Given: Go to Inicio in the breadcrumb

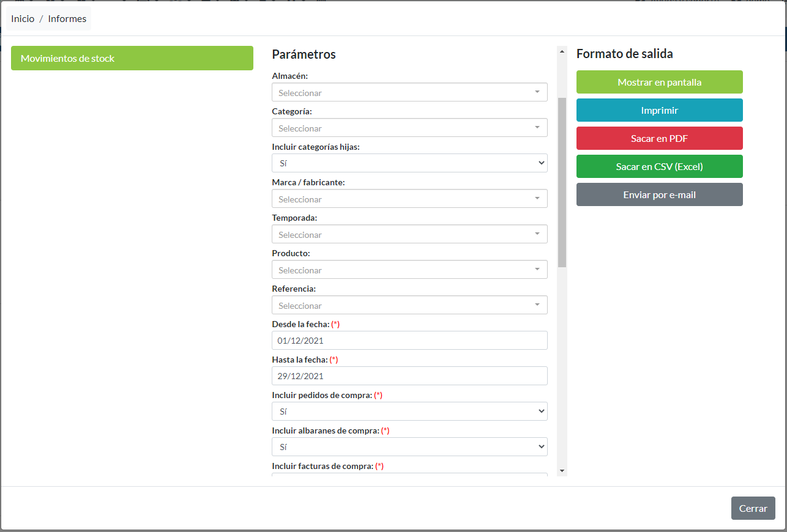Looking at the screenshot, I should 23,19.
